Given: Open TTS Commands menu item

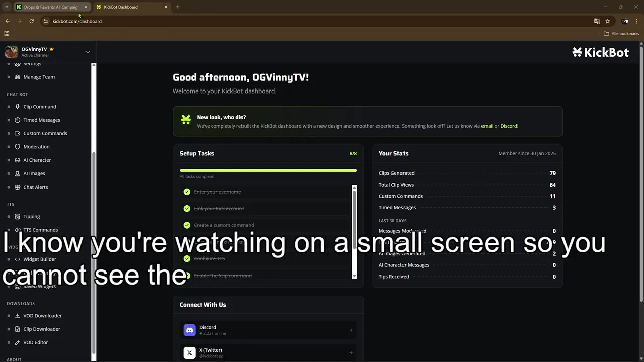Looking at the screenshot, I should pos(40,230).
